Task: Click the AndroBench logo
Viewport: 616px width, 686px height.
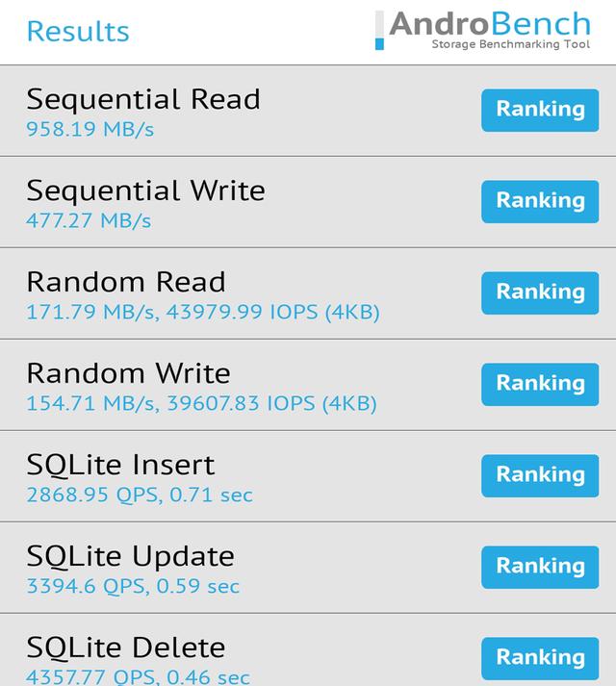Action: click(x=483, y=31)
